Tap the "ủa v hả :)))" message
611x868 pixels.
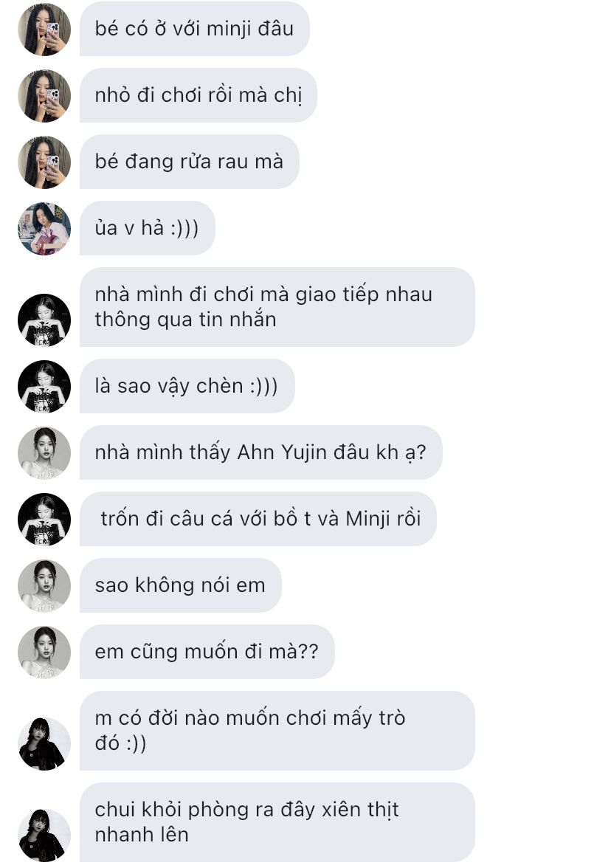click(148, 228)
